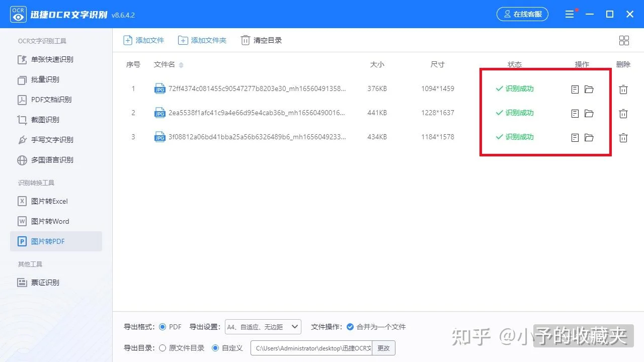
Task: Toggle the 合并为一个文件 merge checkbox
Action: tap(350, 326)
